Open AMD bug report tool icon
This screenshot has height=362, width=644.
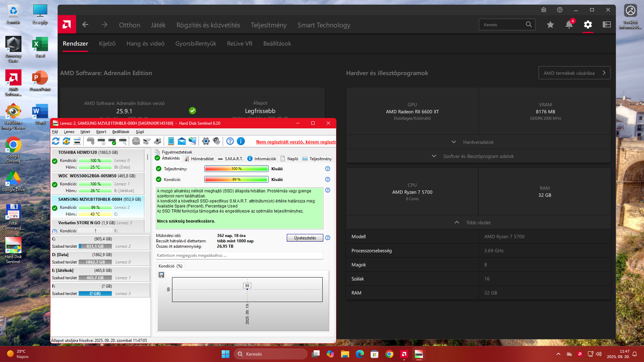544,10
